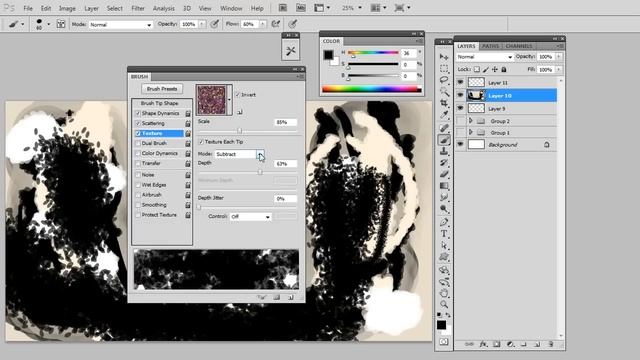Viewport: 640px width, 360px height.
Task: Hide Layer 11 with its eye icon
Action: coord(460,82)
